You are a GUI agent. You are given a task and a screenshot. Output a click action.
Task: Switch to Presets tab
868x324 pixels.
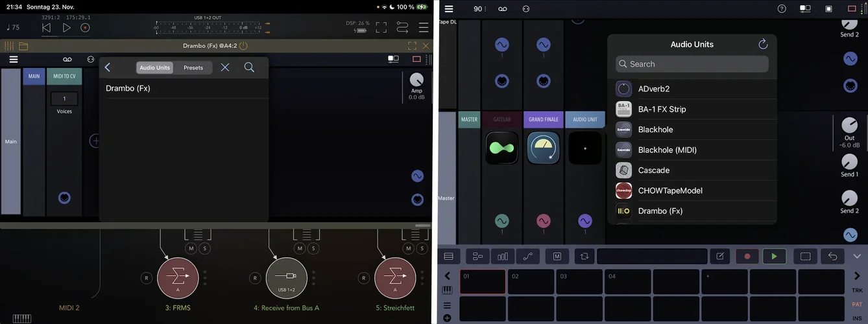click(x=193, y=67)
